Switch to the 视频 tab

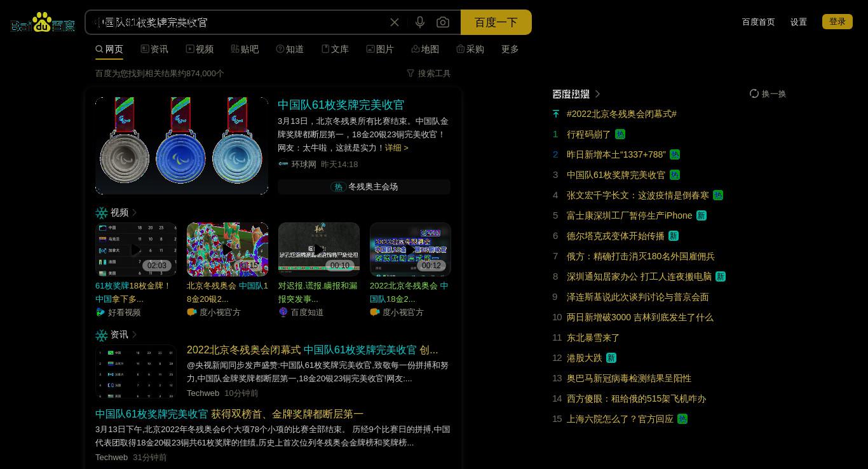200,49
